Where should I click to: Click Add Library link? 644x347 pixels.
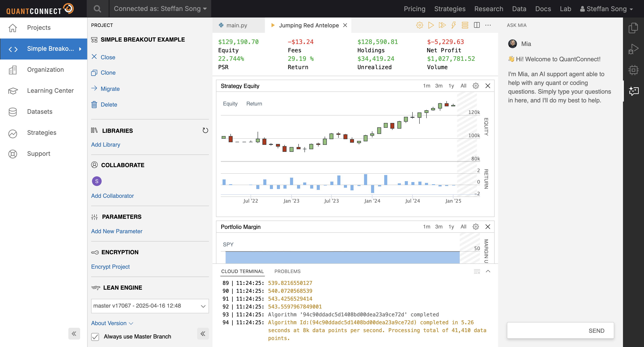(106, 145)
